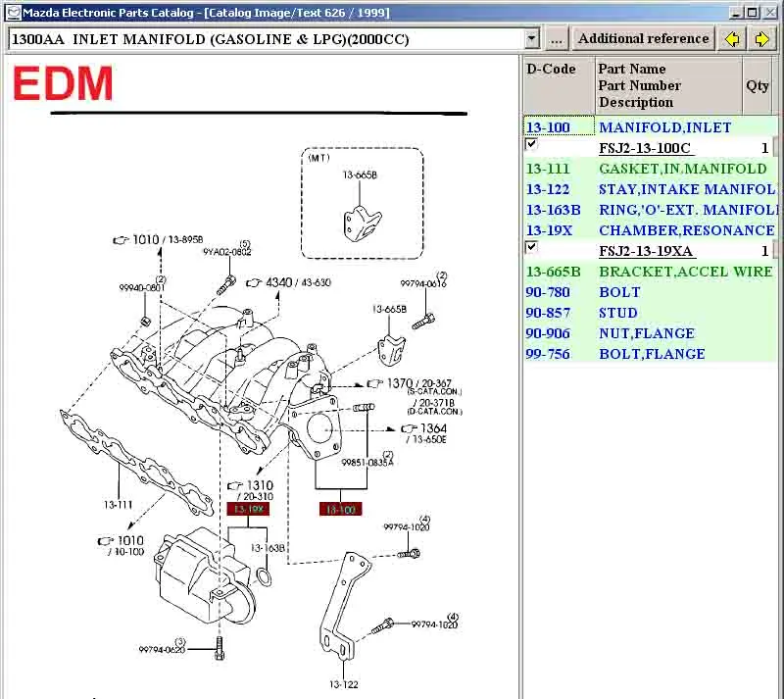Select D-Code 13-122
Viewport: 784px width, 699px height.
(548, 189)
